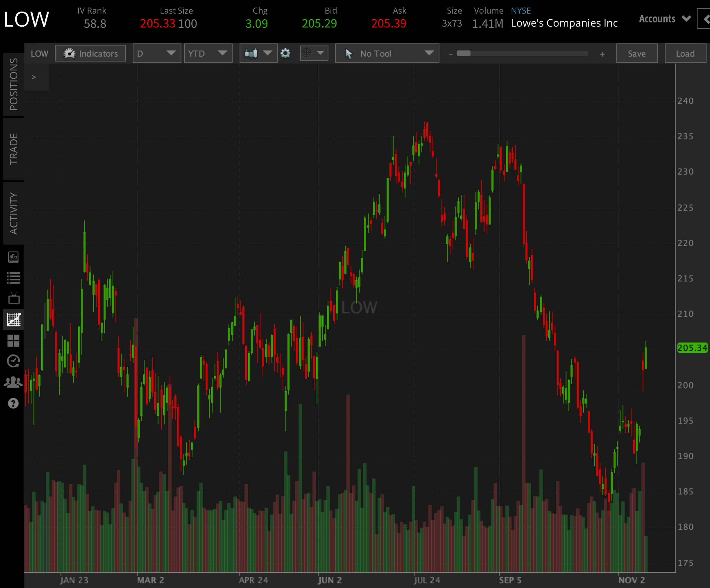Viewport: 710px width, 588px height.
Task: Open the YTD time range dropdown
Action: pyautogui.click(x=208, y=53)
